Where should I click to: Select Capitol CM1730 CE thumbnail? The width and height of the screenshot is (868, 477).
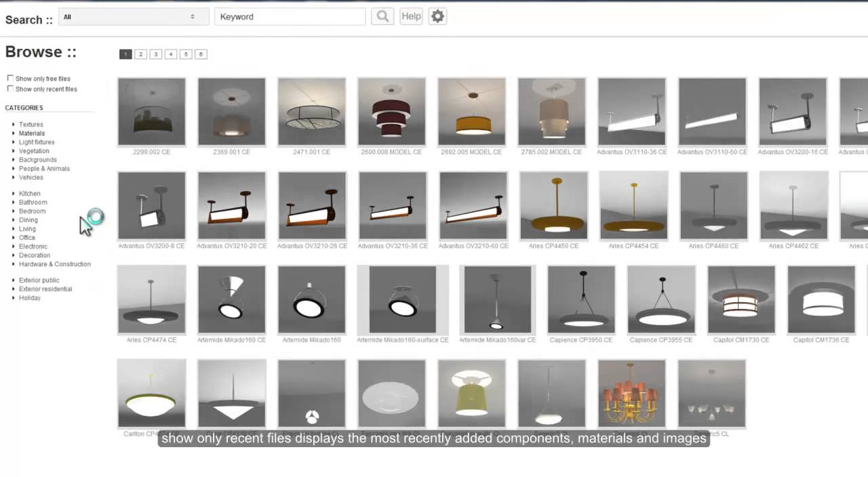pyautogui.click(x=741, y=299)
